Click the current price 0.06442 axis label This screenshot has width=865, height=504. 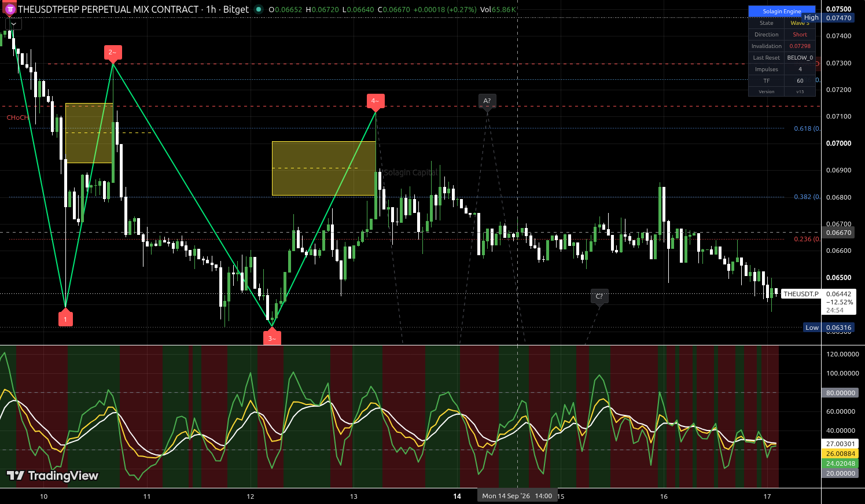(x=838, y=294)
